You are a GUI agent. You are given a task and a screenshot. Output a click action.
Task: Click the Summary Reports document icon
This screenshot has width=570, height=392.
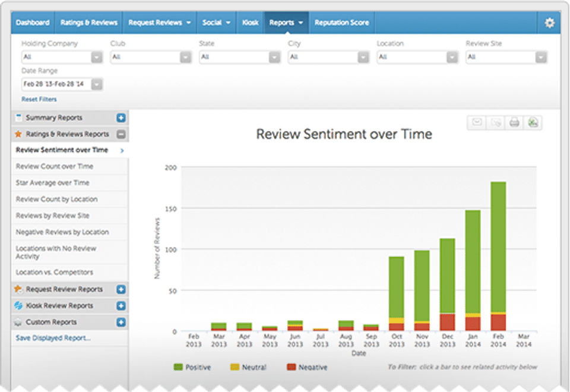pyautogui.click(x=18, y=118)
